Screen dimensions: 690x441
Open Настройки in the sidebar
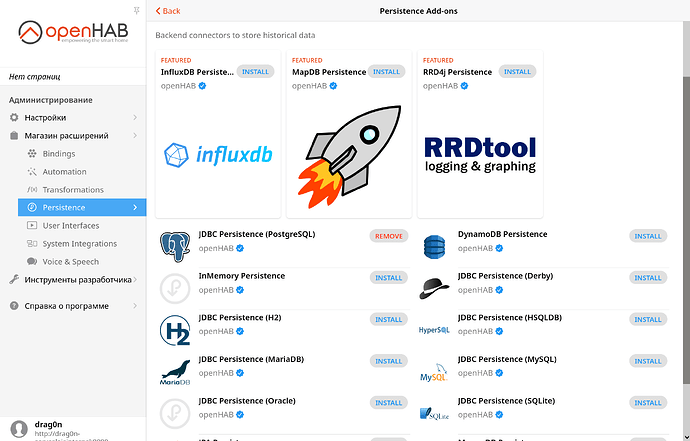(x=73, y=118)
